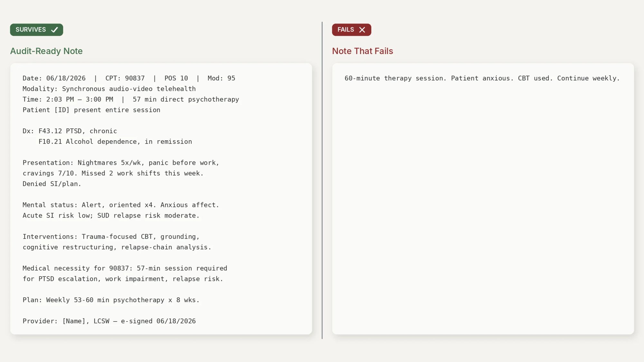Click 'for PTSD escalation, work impairment' line
This screenshot has width=644, height=362.
(x=123, y=279)
